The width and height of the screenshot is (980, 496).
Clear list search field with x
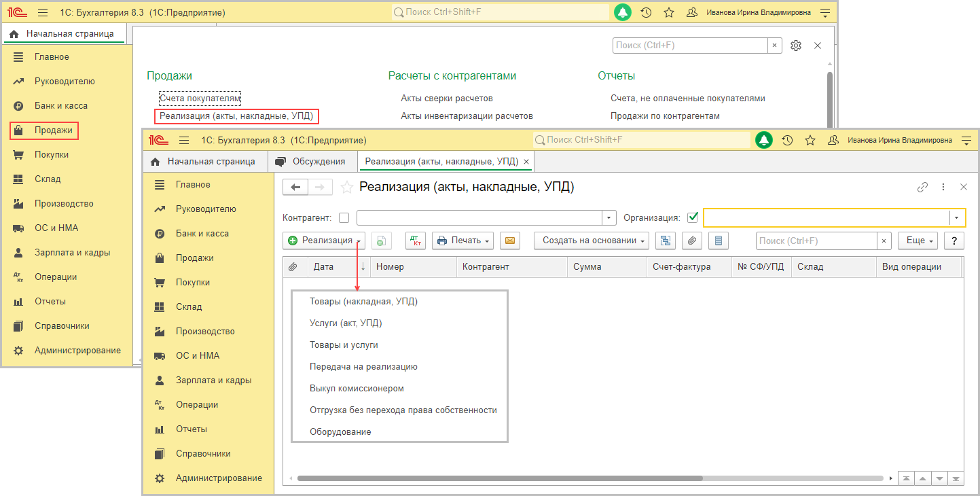(884, 241)
